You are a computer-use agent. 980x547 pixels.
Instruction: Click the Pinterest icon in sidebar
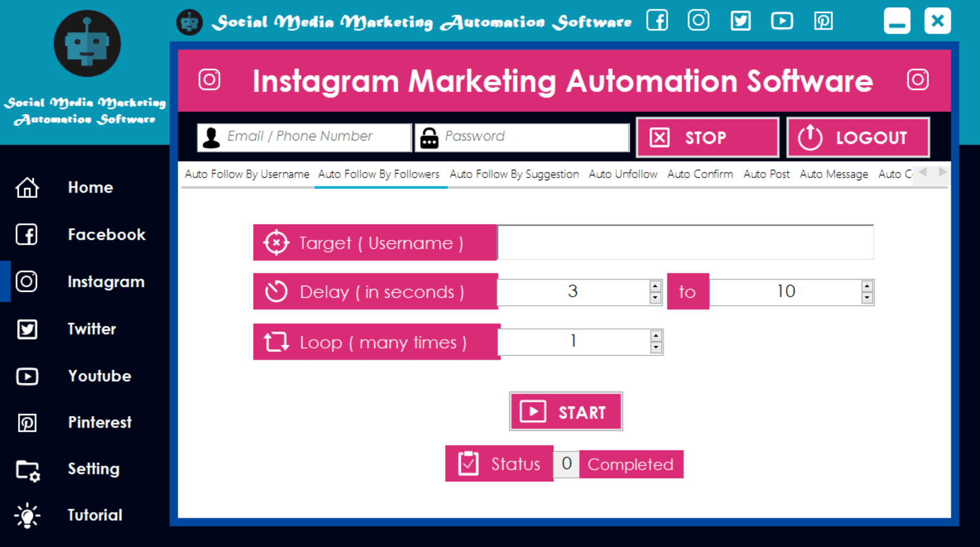click(x=27, y=423)
